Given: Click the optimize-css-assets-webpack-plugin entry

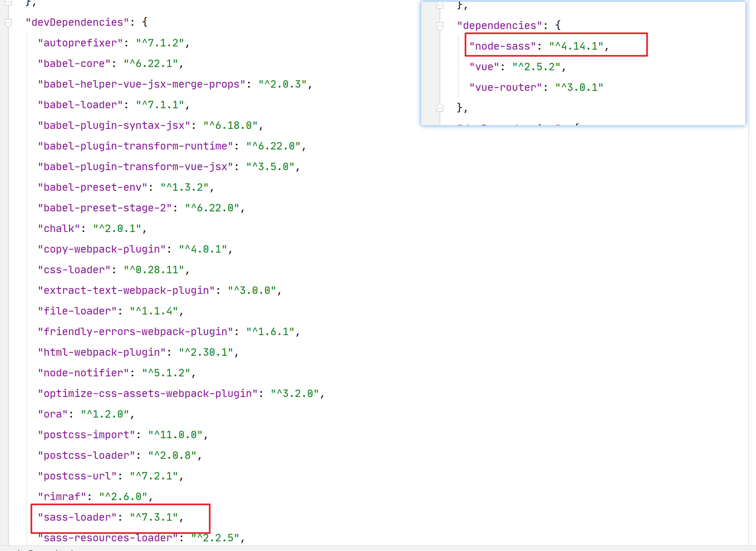Looking at the screenshot, I should (180, 393).
